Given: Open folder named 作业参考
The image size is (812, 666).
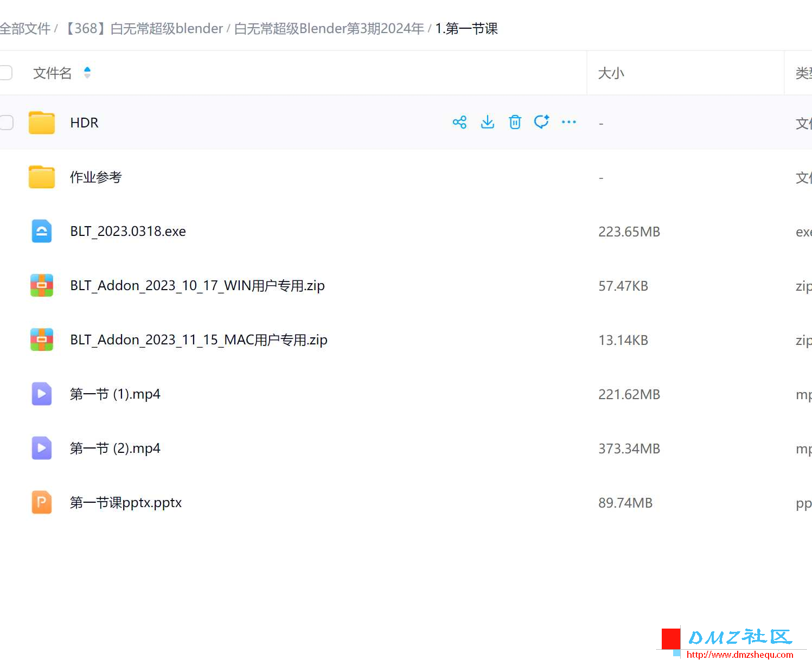Looking at the screenshot, I should click(96, 177).
